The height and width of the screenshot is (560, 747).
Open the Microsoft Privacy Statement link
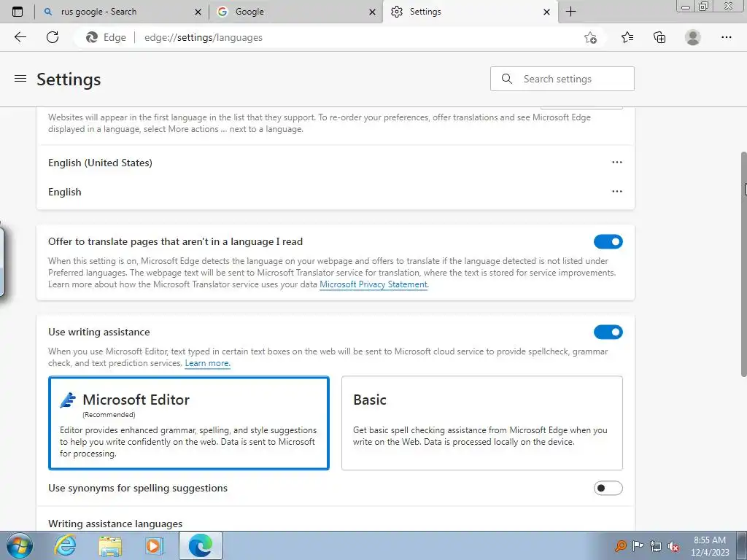coord(373,284)
